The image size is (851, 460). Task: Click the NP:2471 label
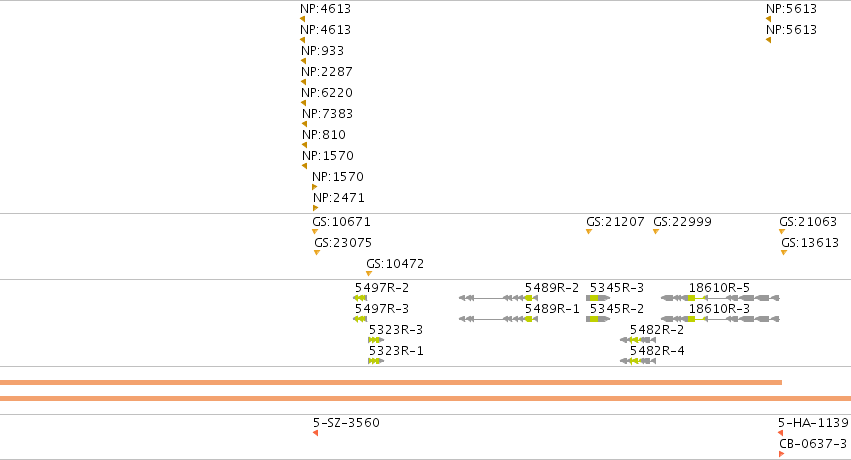[339, 198]
